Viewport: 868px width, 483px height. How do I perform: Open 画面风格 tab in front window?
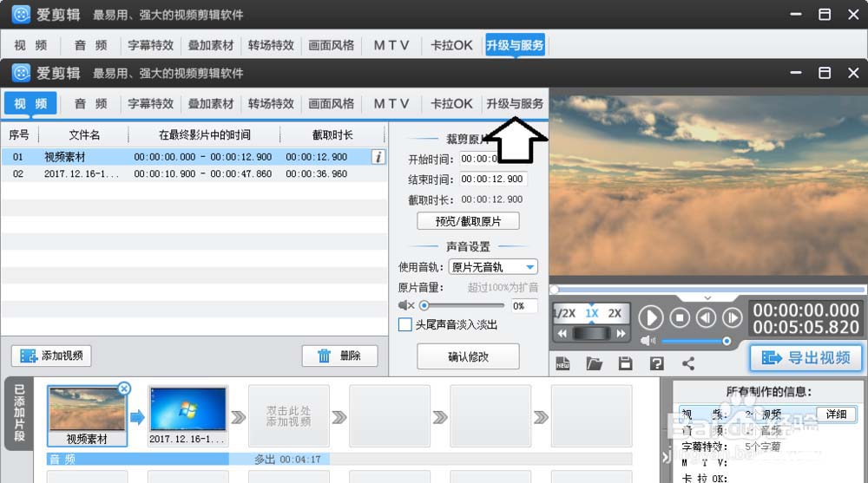click(331, 103)
